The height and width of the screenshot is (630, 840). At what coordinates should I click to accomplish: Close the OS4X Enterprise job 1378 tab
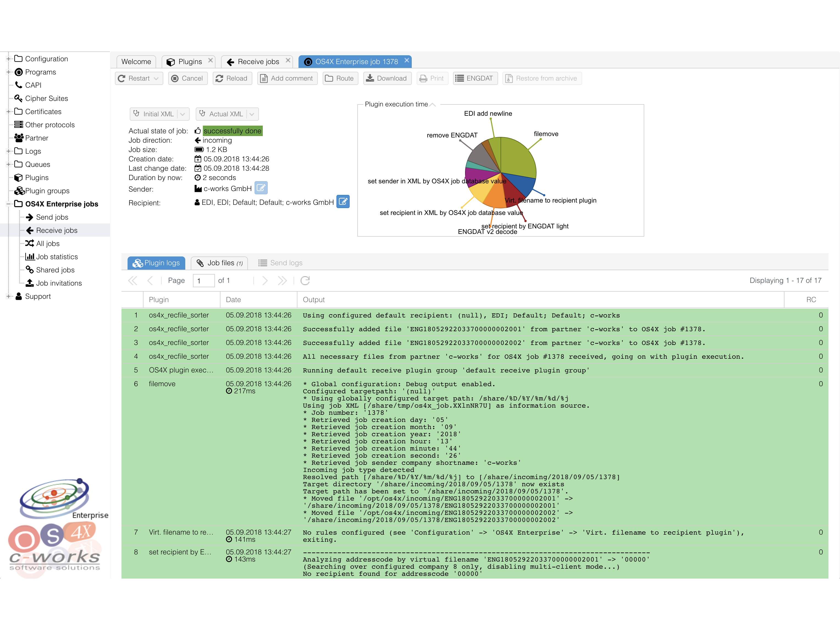[x=407, y=60]
